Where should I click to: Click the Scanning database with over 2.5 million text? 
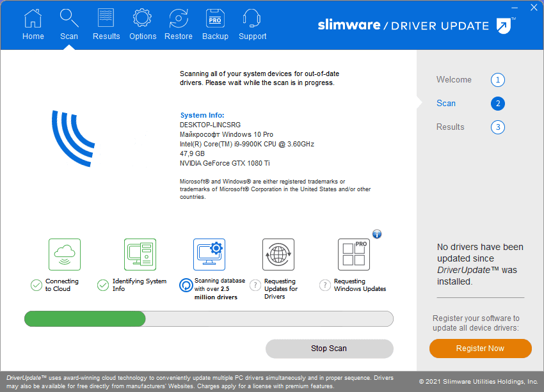220,288
